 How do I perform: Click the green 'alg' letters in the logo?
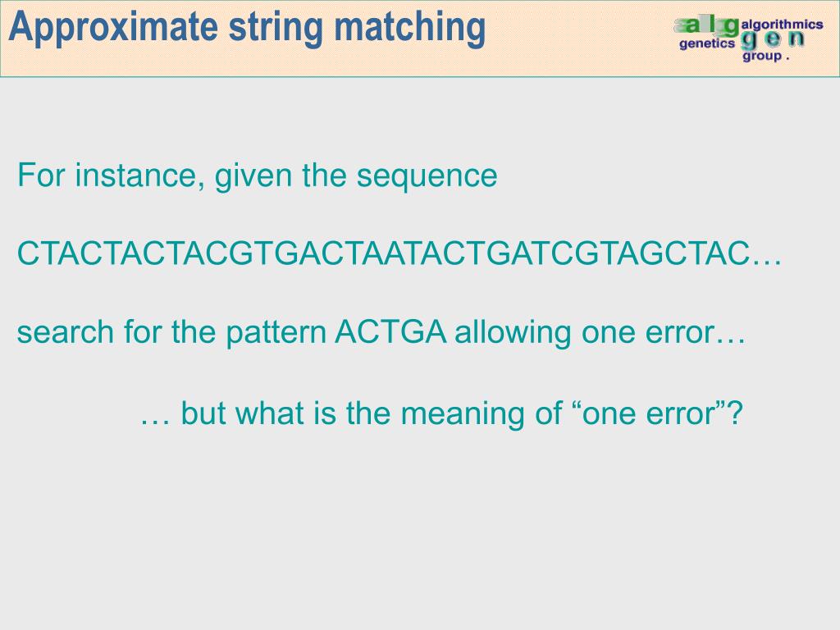[x=707, y=25]
